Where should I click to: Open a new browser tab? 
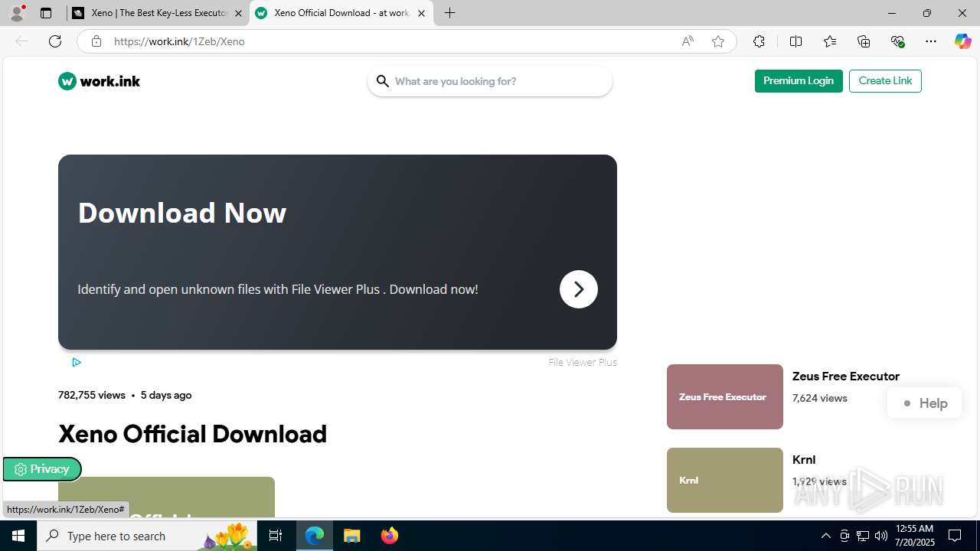point(450,13)
